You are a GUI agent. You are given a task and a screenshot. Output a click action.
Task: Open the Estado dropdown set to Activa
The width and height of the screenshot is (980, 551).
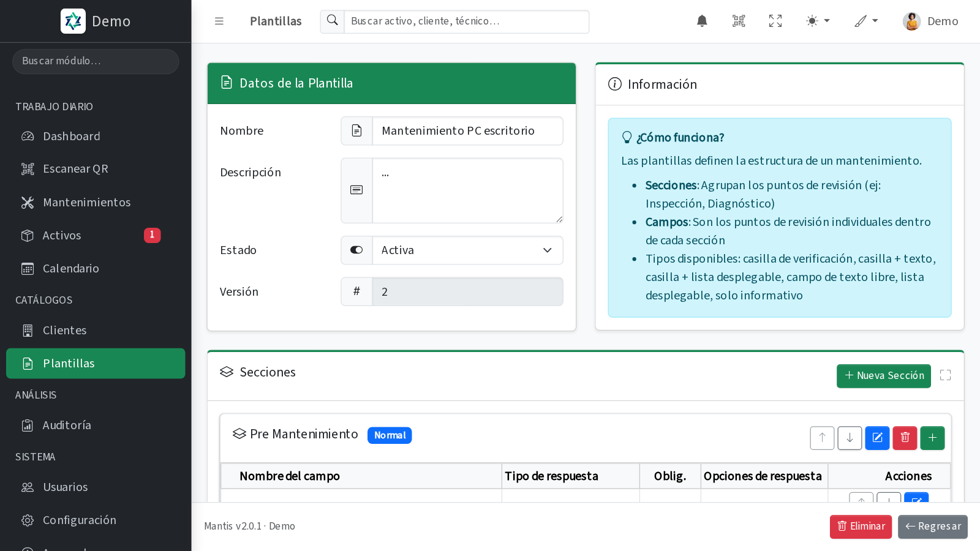tap(467, 250)
